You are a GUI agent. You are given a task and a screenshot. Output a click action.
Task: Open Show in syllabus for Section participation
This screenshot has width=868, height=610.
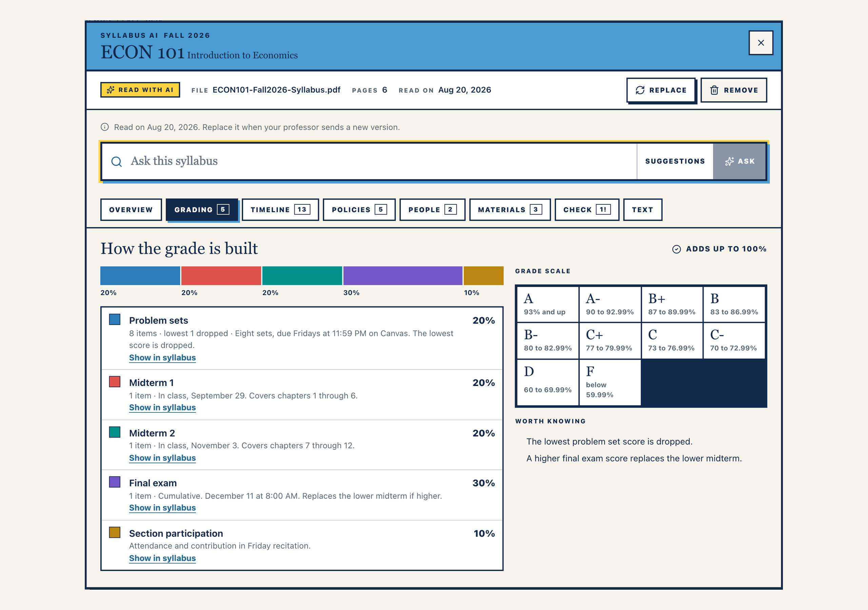[x=162, y=558]
